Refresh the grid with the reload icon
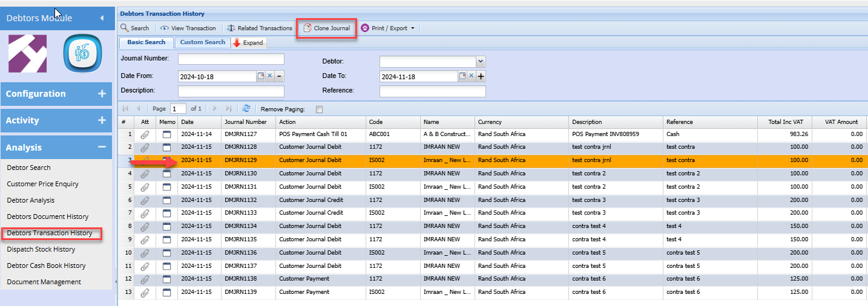868x306 pixels. (246, 109)
